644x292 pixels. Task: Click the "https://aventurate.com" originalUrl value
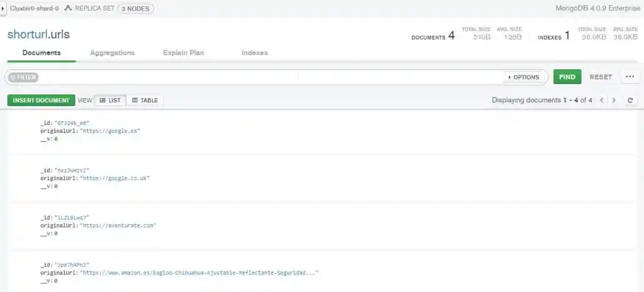coord(118,225)
